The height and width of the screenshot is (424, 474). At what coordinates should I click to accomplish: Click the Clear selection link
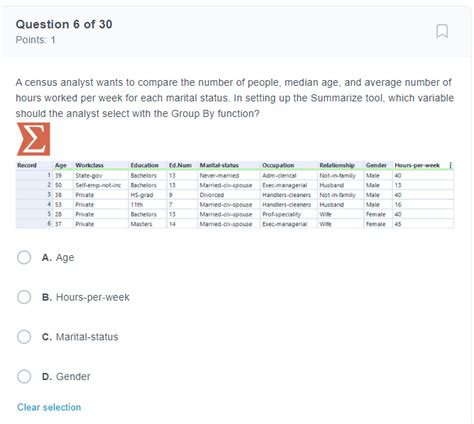point(49,407)
